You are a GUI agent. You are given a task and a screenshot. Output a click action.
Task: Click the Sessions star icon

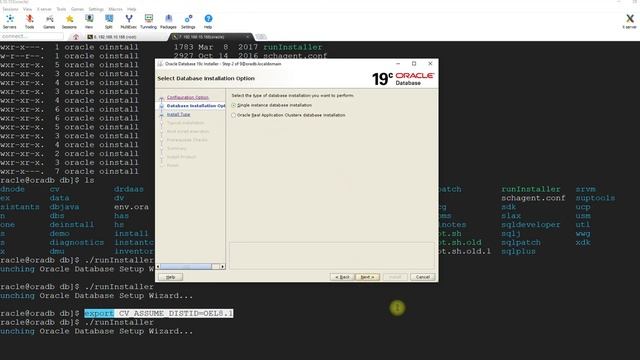coord(69,21)
